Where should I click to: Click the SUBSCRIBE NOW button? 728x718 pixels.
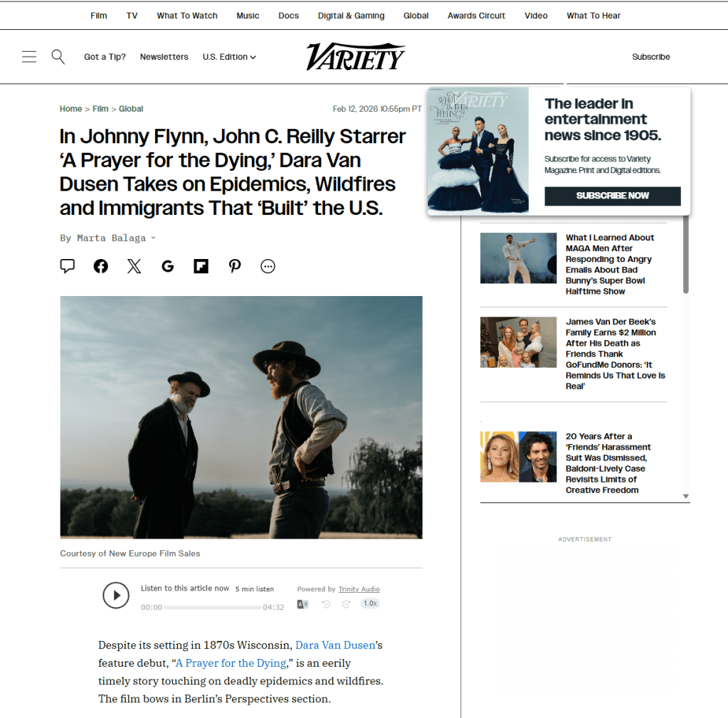click(612, 196)
